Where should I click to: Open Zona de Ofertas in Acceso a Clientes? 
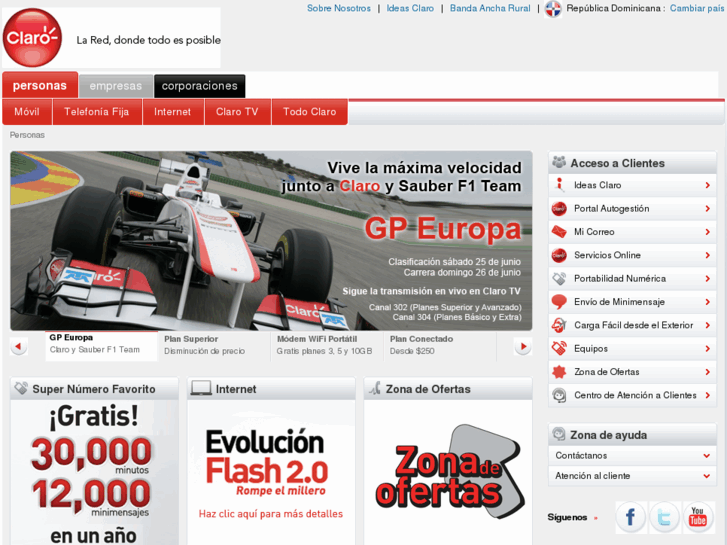tap(632, 372)
